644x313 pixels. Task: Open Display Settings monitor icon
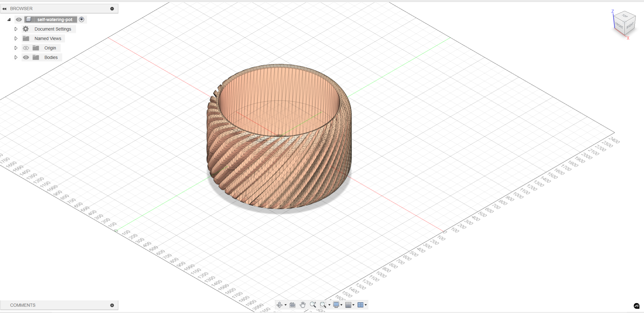click(x=336, y=305)
